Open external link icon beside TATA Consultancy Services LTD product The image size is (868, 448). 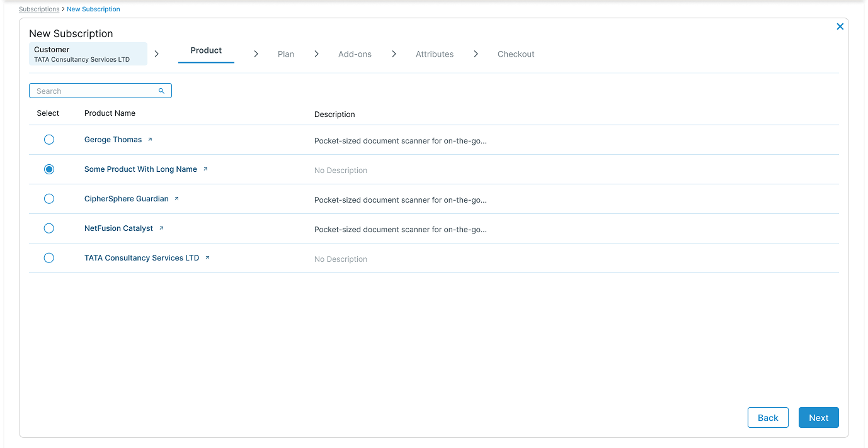point(207,258)
